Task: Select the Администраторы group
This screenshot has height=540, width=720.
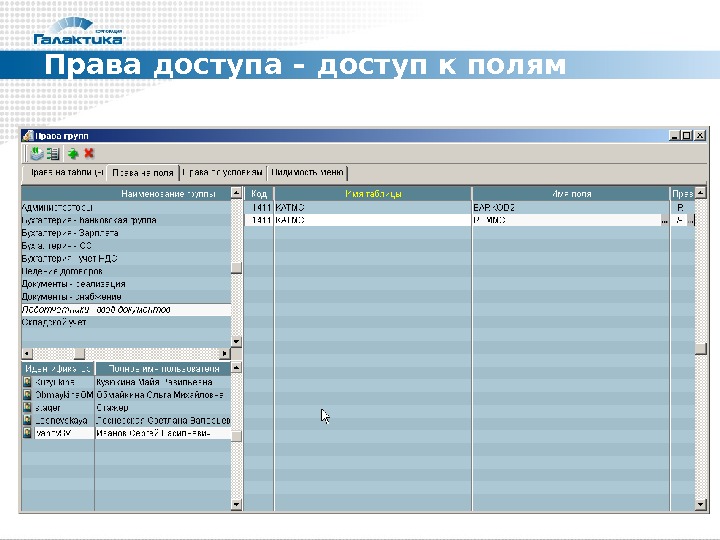Action: tap(126, 208)
